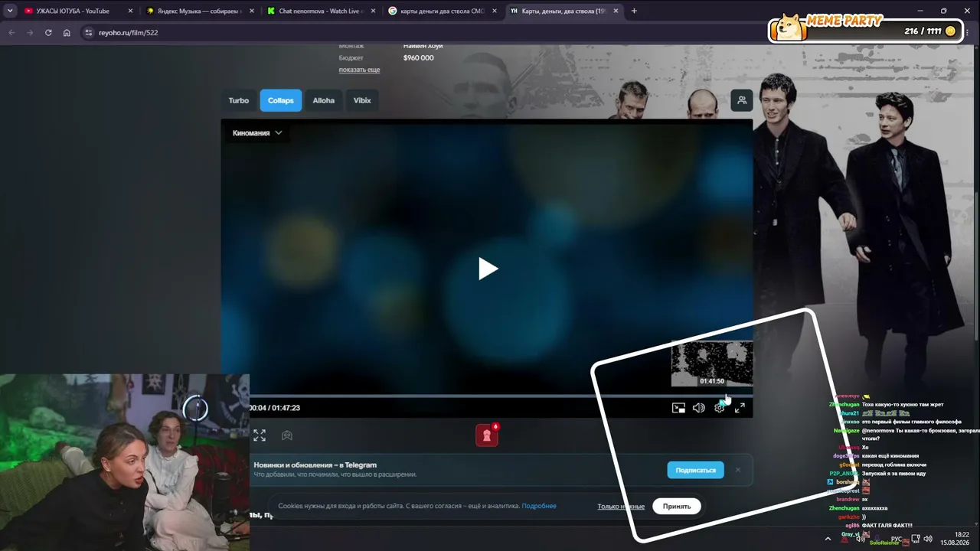
Task: Select the Turbo player source
Action: (239, 100)
